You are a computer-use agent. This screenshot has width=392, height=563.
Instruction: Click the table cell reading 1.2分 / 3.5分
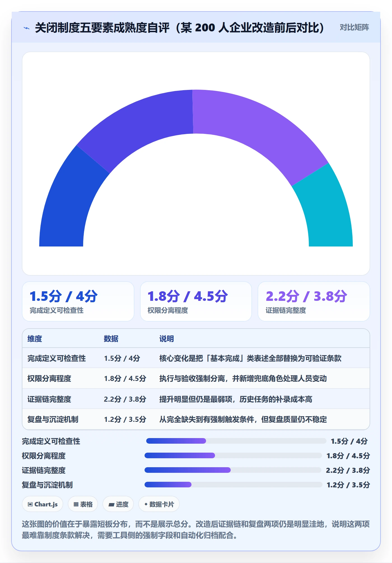click(125, 419)
